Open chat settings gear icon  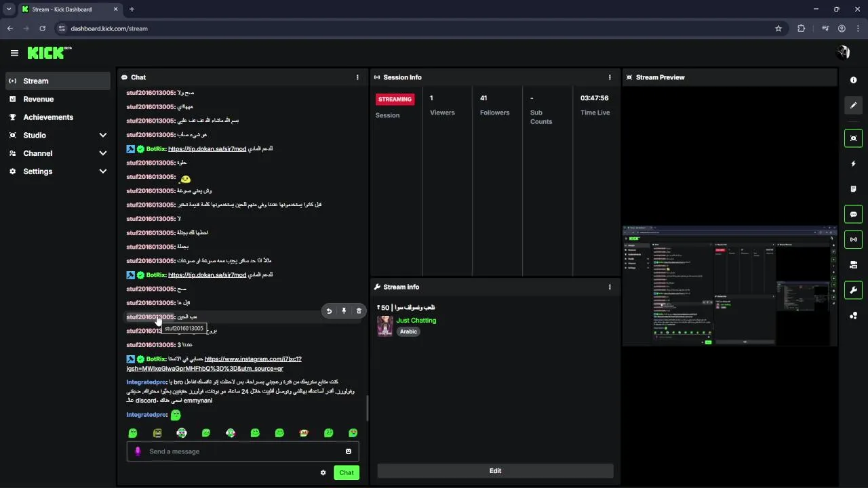[x=323, y=472]
